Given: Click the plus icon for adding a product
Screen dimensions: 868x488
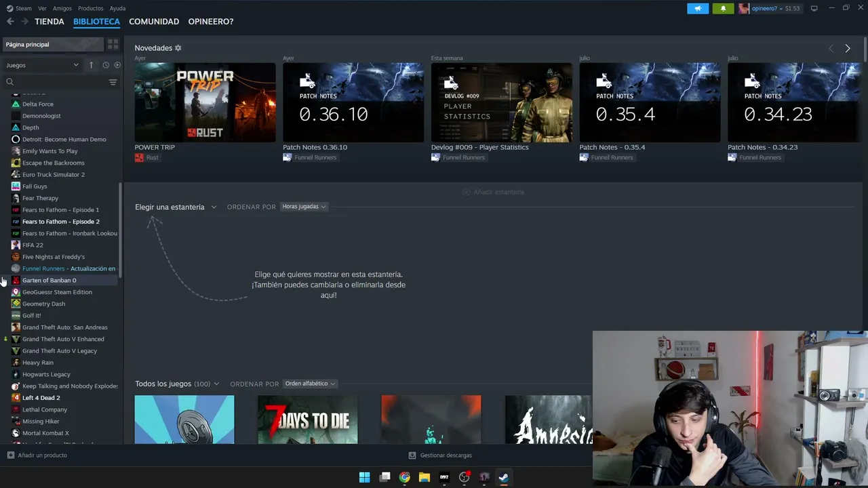Looking at the screenshot, I should [x=10, y=455].
